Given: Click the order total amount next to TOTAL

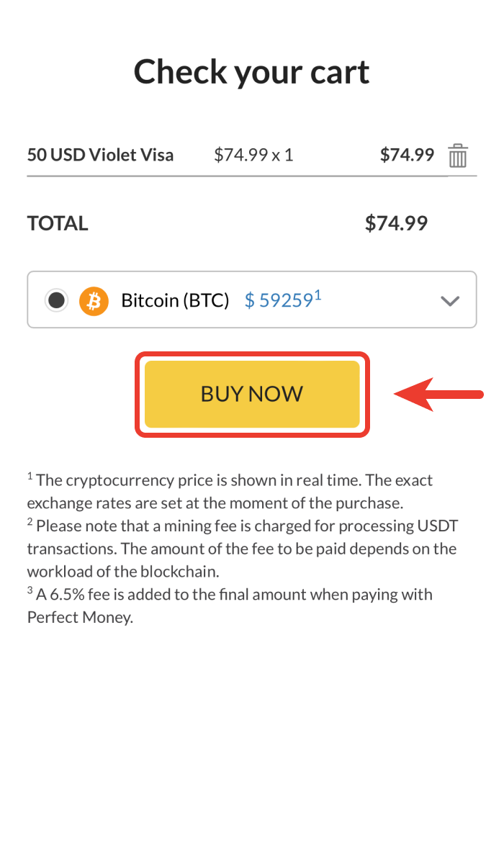Looking at the screenshot, I should click(x=396, y=223).
